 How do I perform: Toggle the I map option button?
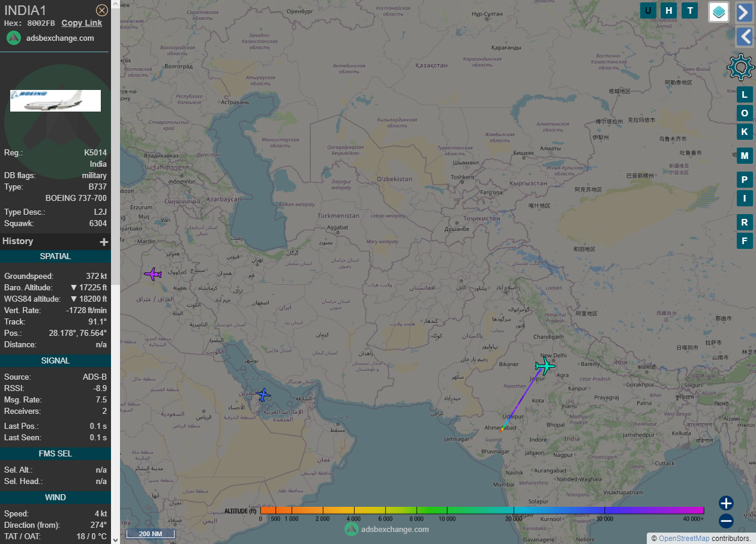pyautogui.click(x=745, y=199)
